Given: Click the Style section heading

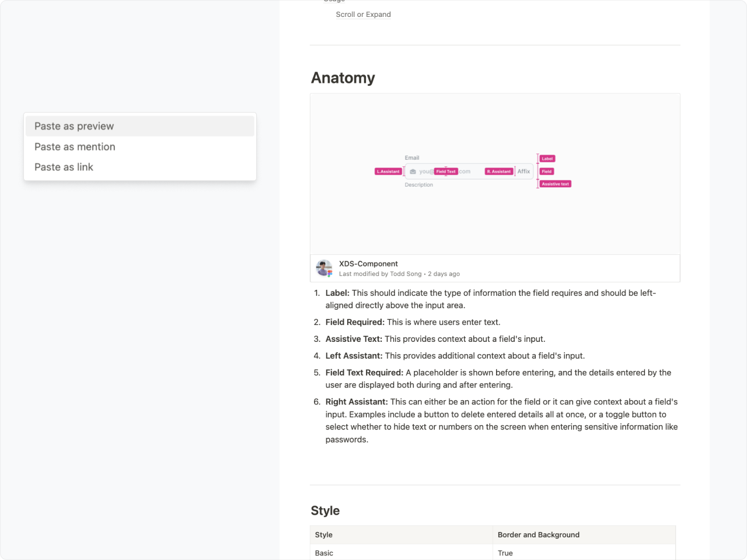Looking at the screenshot, I should 325,510.
